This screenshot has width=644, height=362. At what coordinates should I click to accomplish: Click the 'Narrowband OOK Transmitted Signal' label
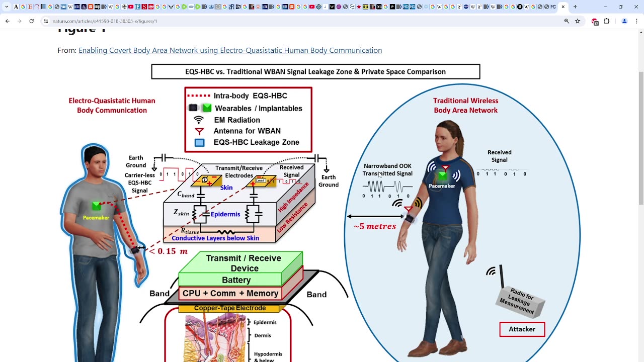(x=387, y=170)
